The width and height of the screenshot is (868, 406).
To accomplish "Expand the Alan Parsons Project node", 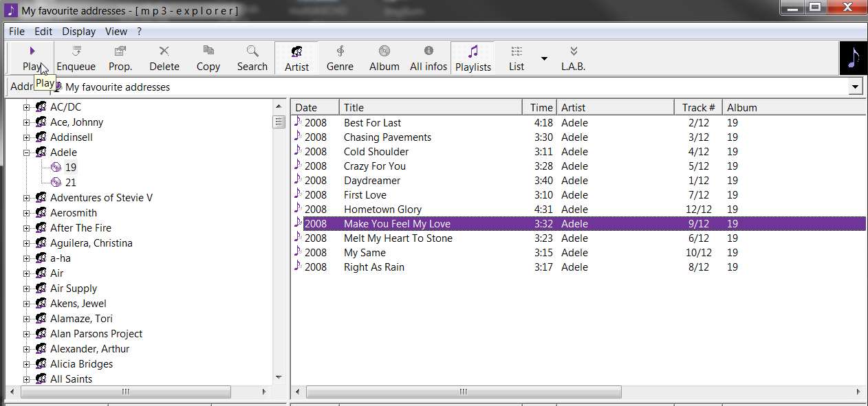I will [27, 334].
